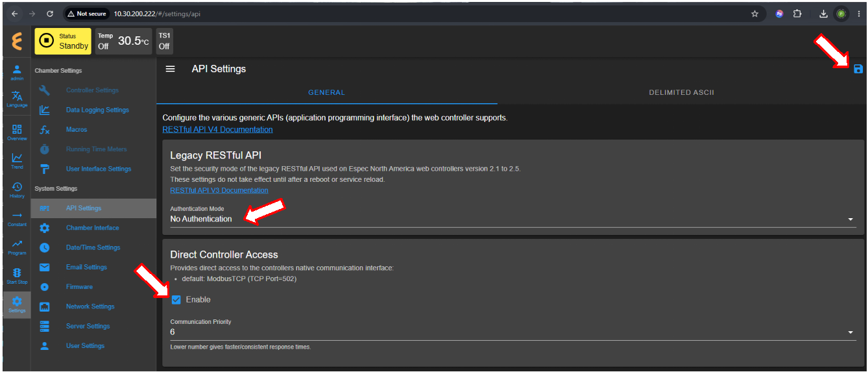Open User Interface Settings entry
The width and height of the screenshot is (868, 372).
(99, 169)
